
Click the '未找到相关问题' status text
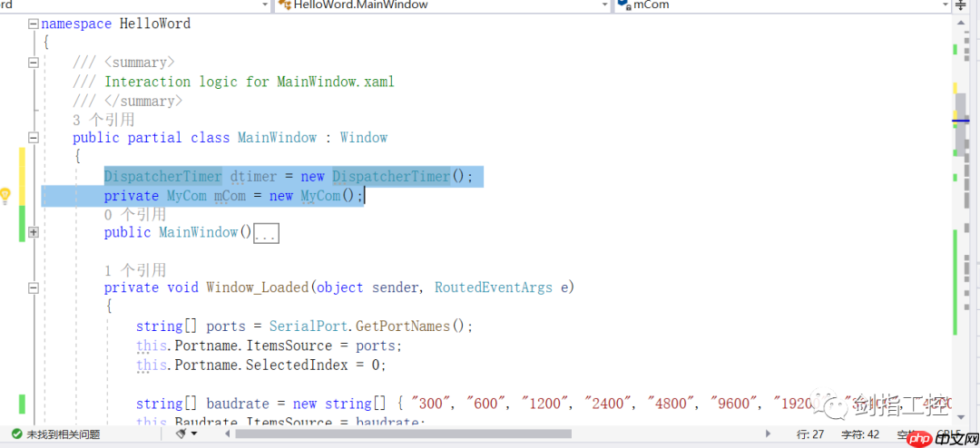[63, 433]
